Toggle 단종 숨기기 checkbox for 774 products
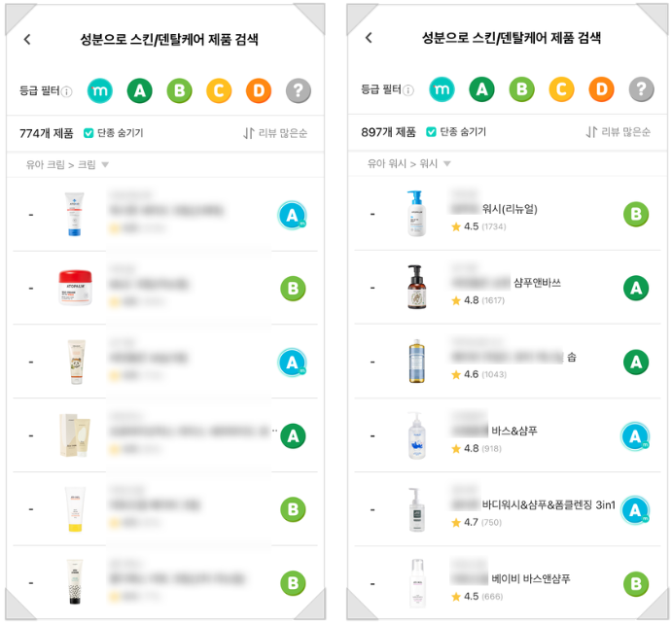The height and width of the screenshot is (623, 672). pos(88,132)
